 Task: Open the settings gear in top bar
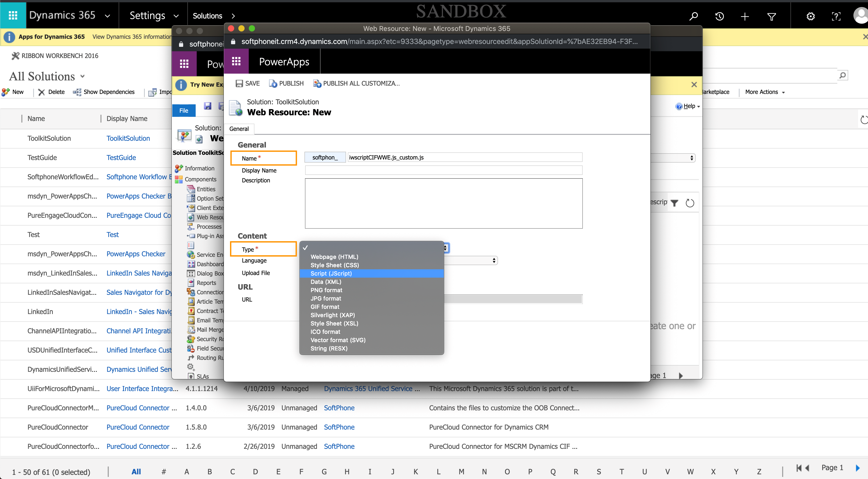click(811, 16)
